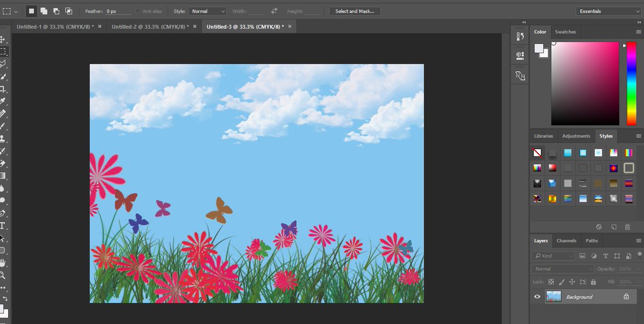
Task: Pick a color in the color field
Action: tap(585, 84)
